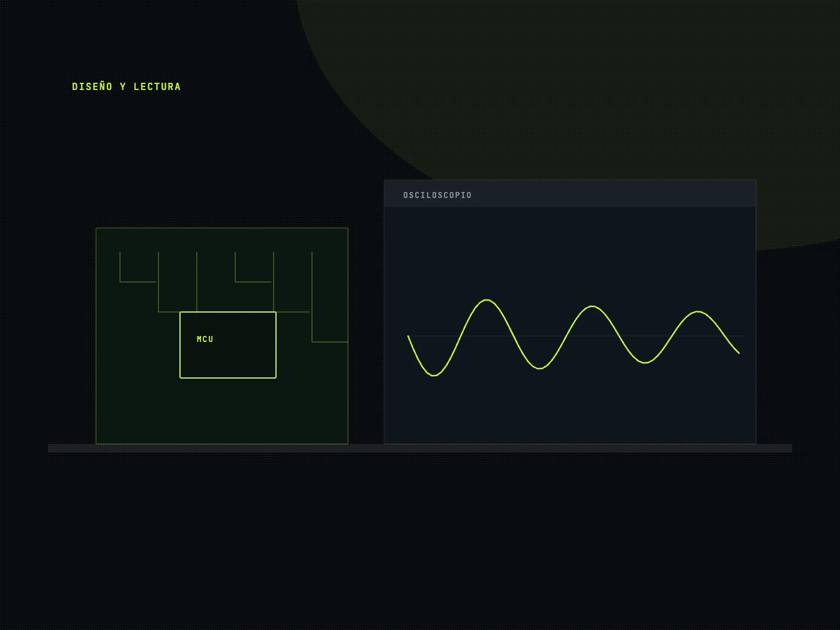Click the "MCU" label on the chip
Viewport: 840px width, 630px height.
[x=205, y=339]
